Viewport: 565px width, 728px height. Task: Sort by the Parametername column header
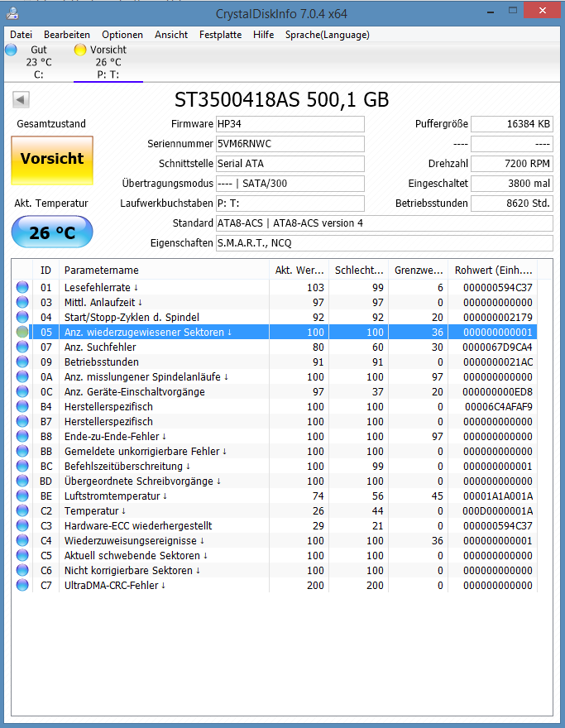(164, 271)
